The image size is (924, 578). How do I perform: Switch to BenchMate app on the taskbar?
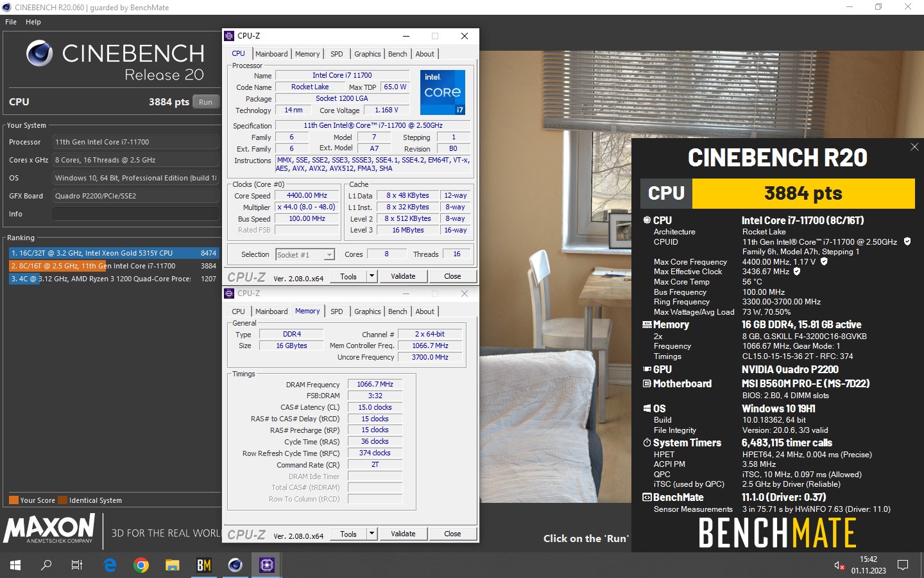[x=203, y=565]
